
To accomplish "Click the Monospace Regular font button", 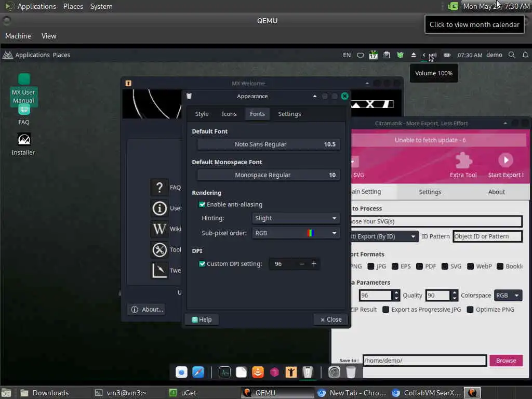I will (269, 175).
